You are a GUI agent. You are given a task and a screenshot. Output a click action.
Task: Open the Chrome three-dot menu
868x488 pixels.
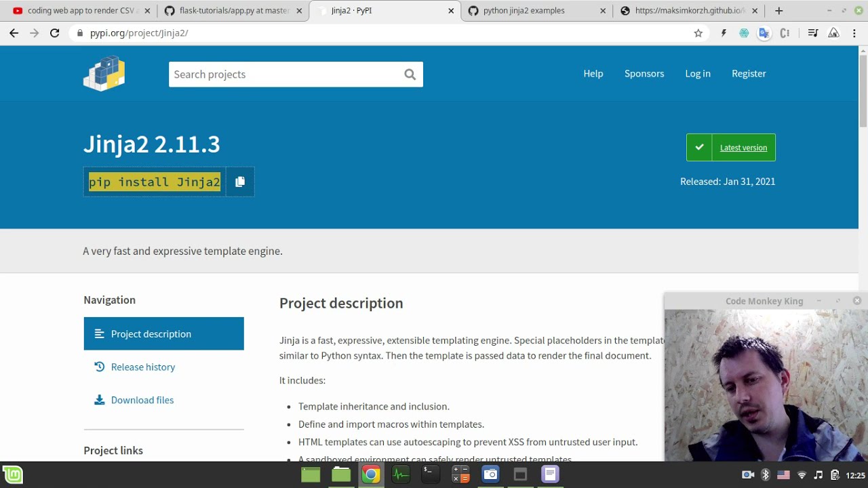[x=854, y=33]
